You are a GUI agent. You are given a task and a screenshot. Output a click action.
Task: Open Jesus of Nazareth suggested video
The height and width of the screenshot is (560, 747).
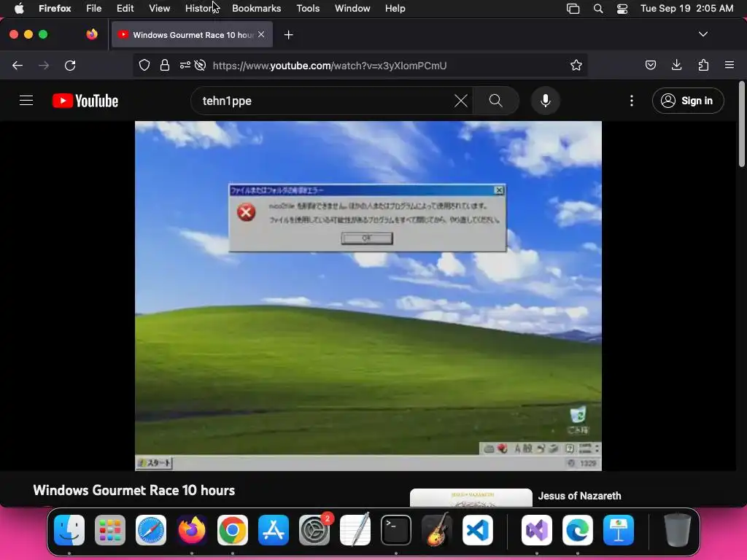pos(579,496)
